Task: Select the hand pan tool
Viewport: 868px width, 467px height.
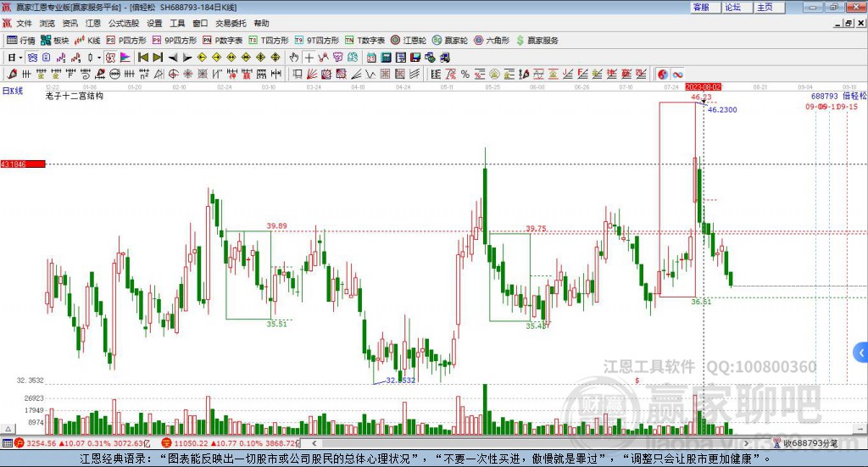Action: click(293, 57)
